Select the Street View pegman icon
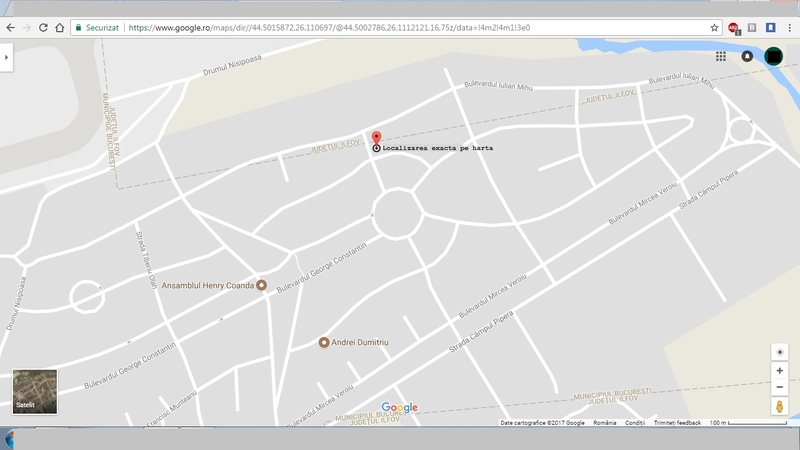 pos(779,407)
